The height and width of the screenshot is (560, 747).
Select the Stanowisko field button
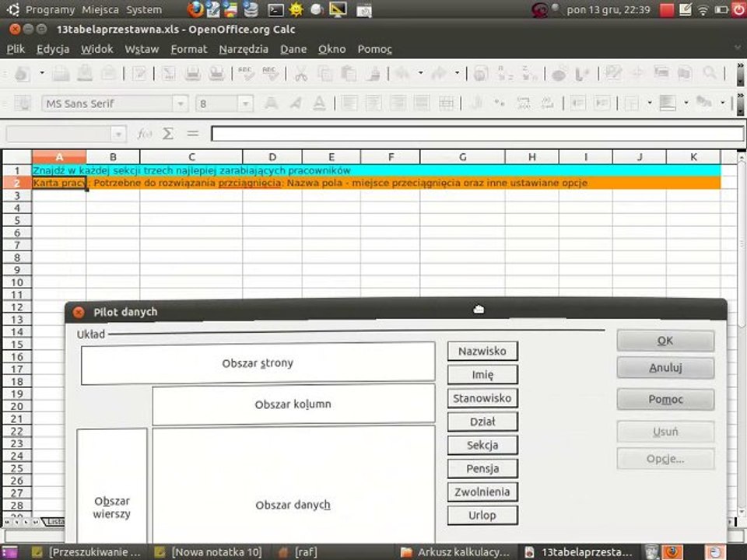tap(482, 398)
